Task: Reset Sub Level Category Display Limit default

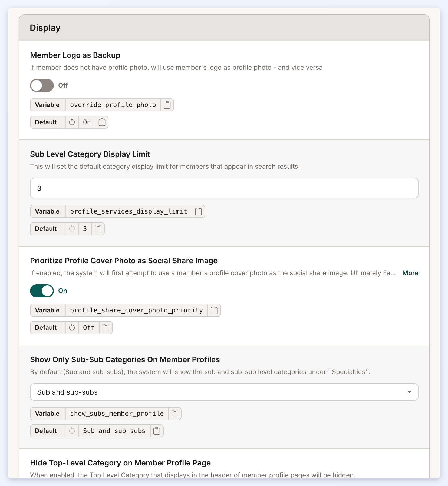Action: pyautogui.click(x=72, y=229)
